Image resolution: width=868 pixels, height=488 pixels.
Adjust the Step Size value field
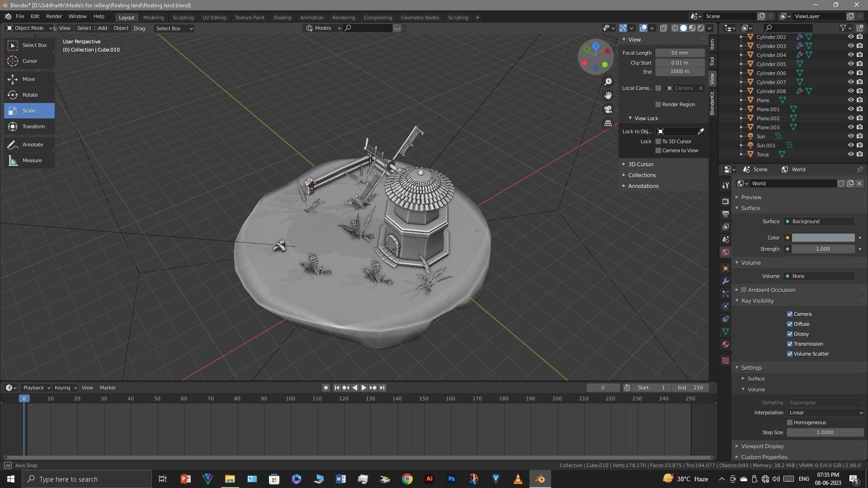pos(825,432)
